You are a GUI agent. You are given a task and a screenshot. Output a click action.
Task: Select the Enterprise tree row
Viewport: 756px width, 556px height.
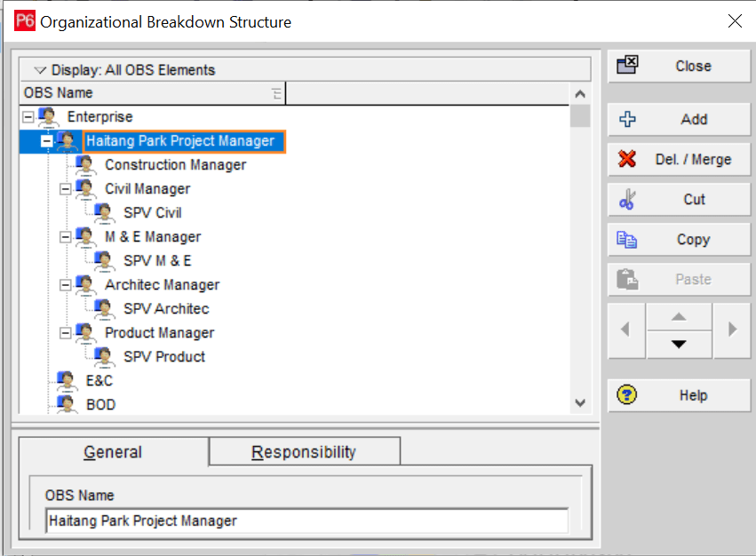point(99,116)
